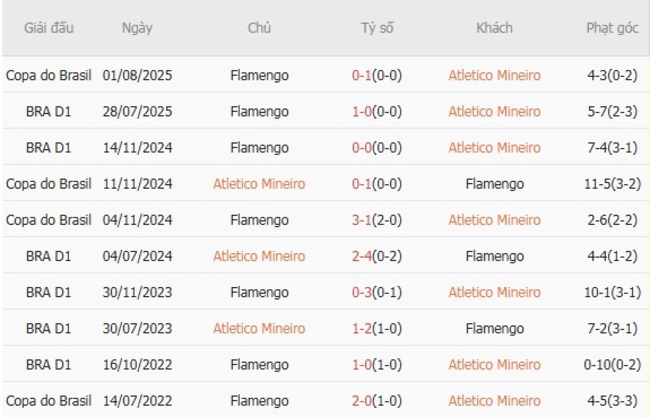
Task: Select the "Tỷ số" column header
Action: pos(377,28)
